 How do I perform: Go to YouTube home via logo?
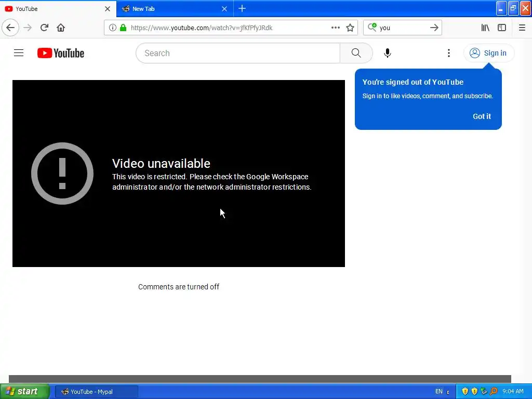click(x=61, y=54)
